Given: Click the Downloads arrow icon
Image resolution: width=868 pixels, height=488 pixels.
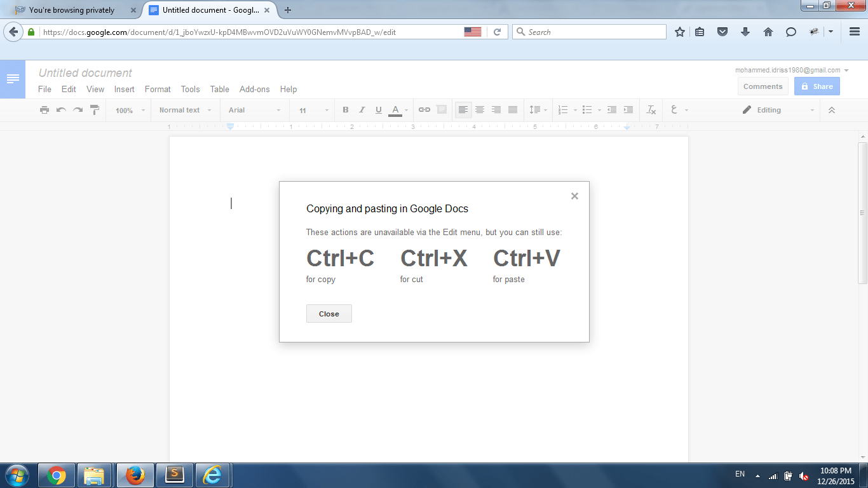Looking at the screenshot, I should (745, 32).
